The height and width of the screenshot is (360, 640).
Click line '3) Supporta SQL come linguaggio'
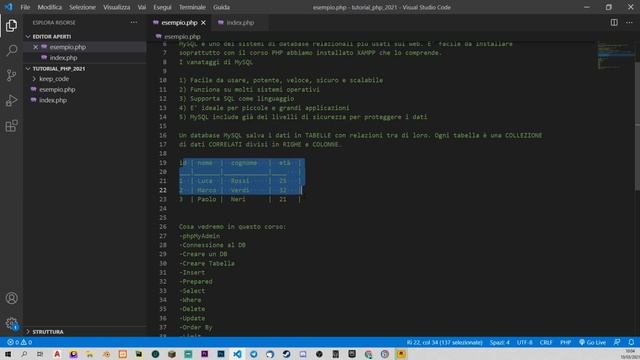click(x=236, y=99)
